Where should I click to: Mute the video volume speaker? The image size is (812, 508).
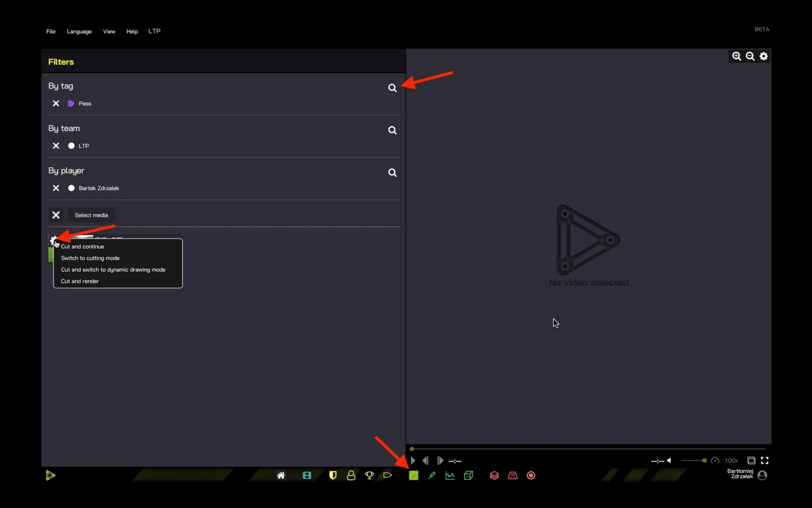tap(669, 460)
